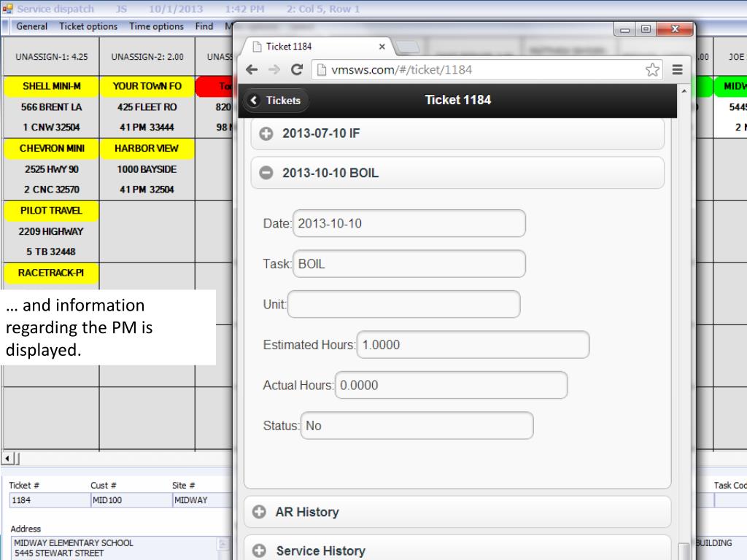This screenshot has height=560, width=747.
Task: Expand the 2013-07-10 IF section
Action: point(457,134)
